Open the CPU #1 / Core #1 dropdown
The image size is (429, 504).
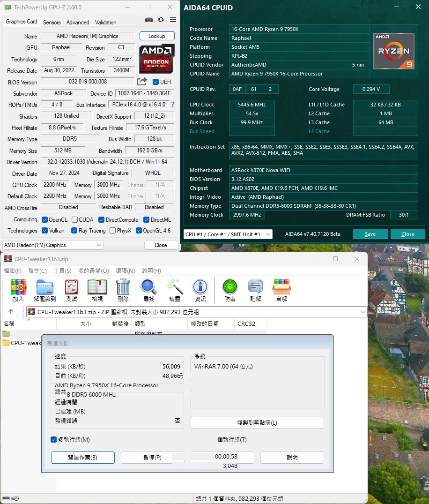[228, 234]
